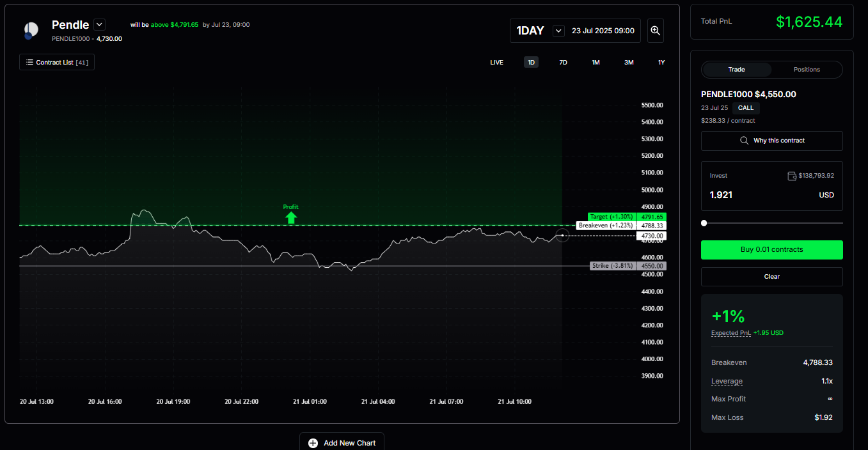The image size is (868, 450).
Task: Open the Contract List panel
Action: (56, 62)
